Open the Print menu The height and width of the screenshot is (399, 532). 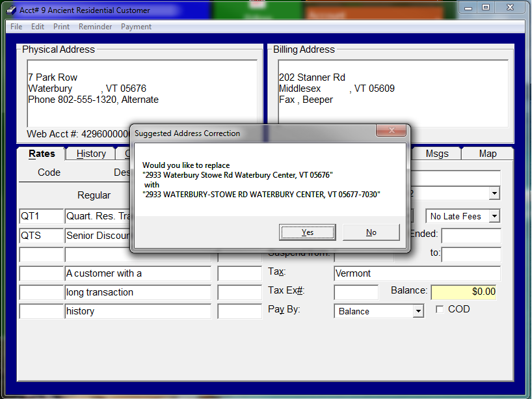click(62, 27)
